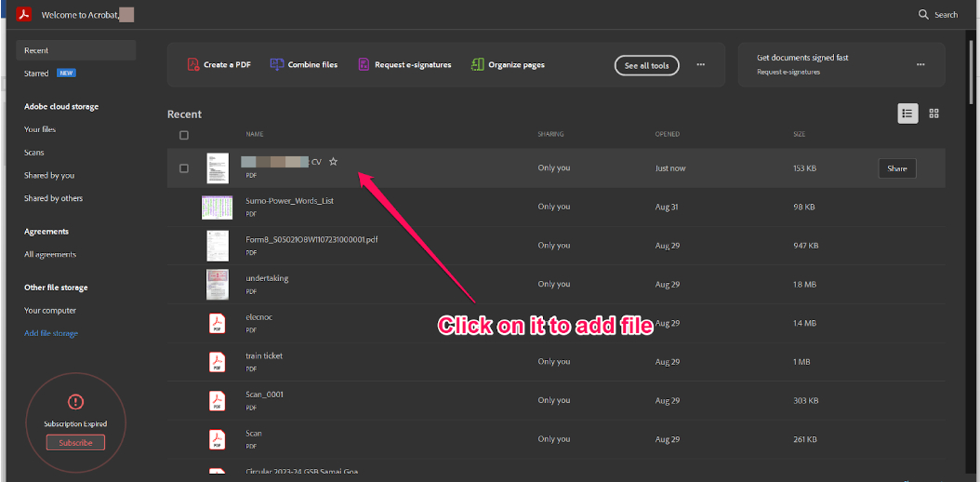Click the Organize pages icon

coord(478,65)
